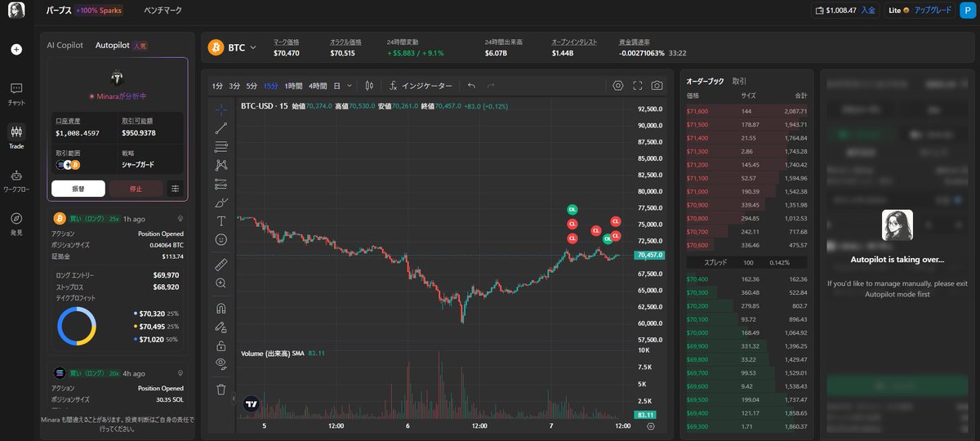The image size is (980, 441).
Task: Click the take-profit donut chart
Action: [x=78, y=326]
